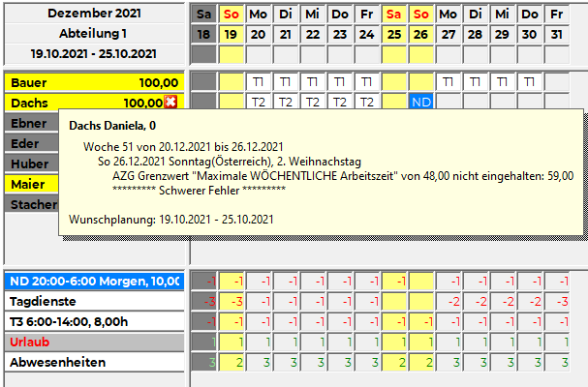This screenshot has width=588, height=387.
Task: Open the Dezember 2021 month header
Action: (92, 14)
